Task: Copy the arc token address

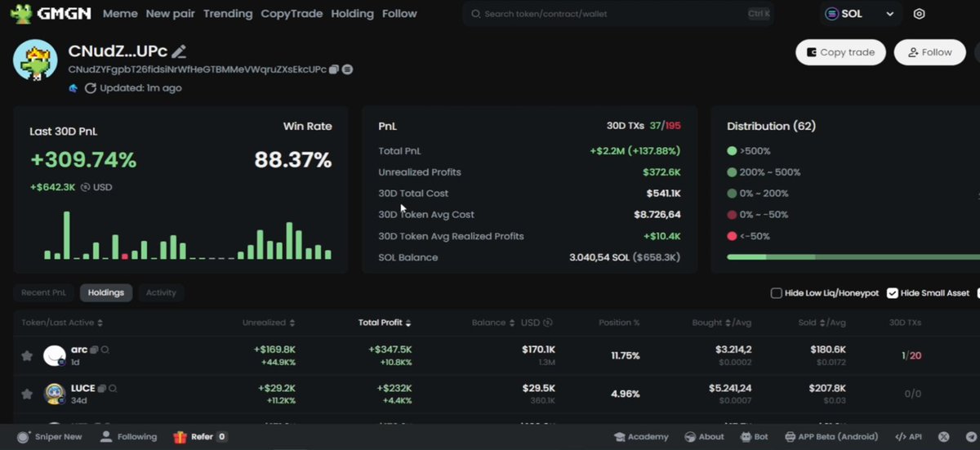Action: (94, 350)
